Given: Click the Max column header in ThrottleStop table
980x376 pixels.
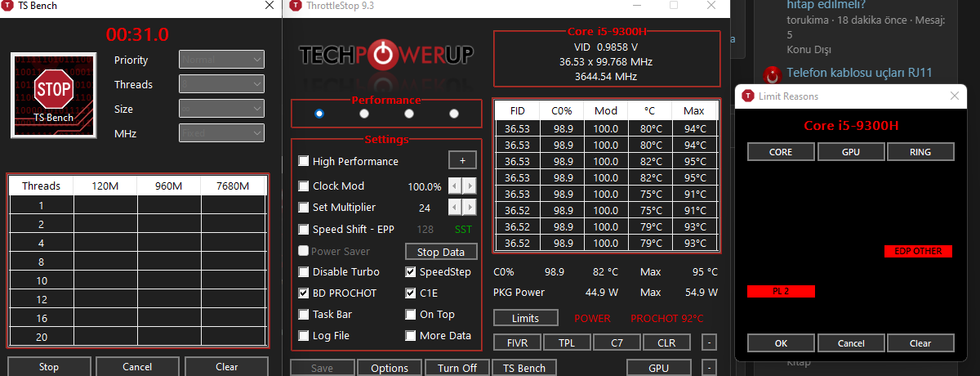Looking at the screenshot, I should point(694,110).
